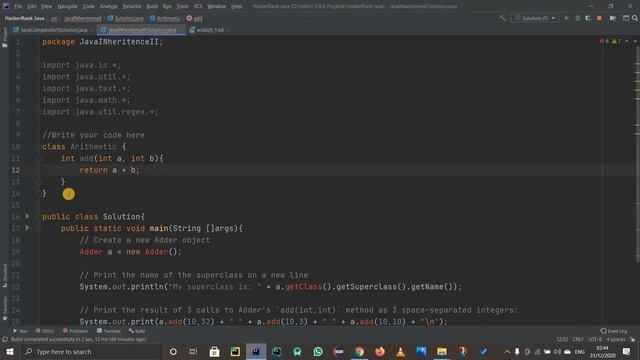Open the View menu
This screenshot has width=640, height=360.
pyautogui.click(x=47, y=6)
